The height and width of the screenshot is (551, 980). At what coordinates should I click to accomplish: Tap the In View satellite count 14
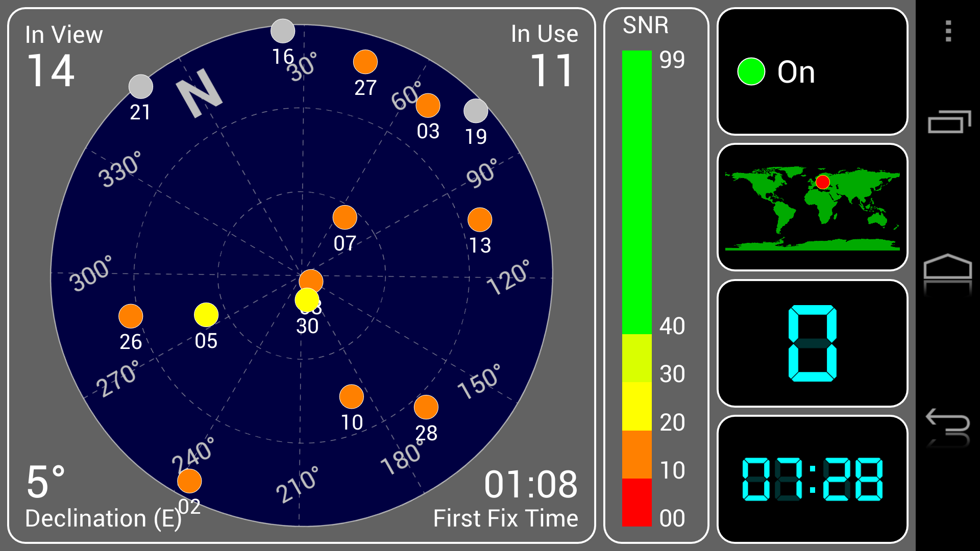pyautogui.click(x=51, y=71)
